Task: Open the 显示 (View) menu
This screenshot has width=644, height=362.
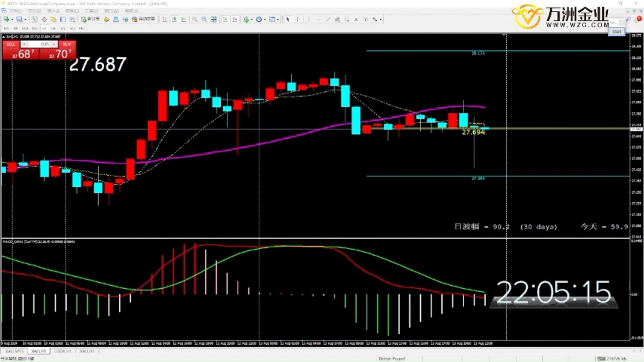Action: coord(35,11)
